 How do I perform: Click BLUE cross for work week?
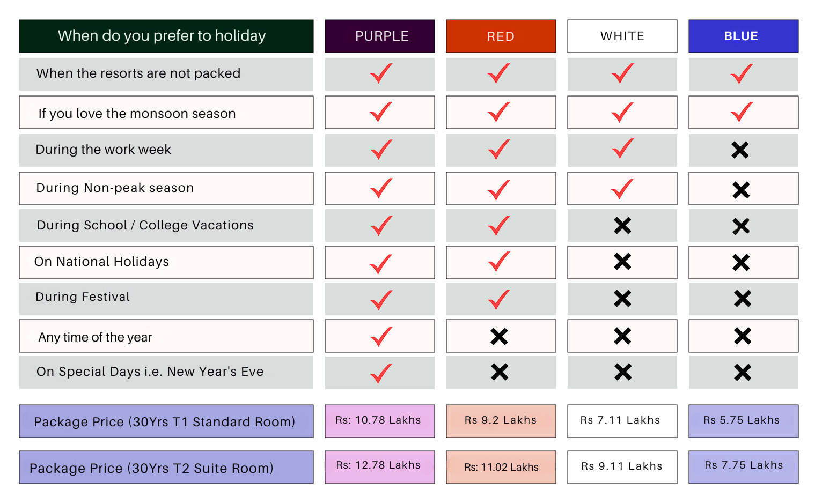(x=740, y=150)
